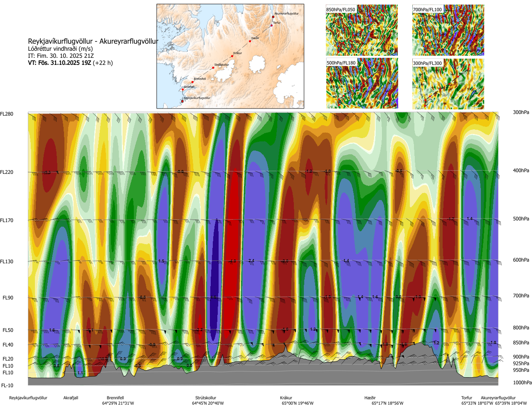Click the Akureyrarflugvöllur marker on the route map
Screen dimensions: 532x408
273,17
